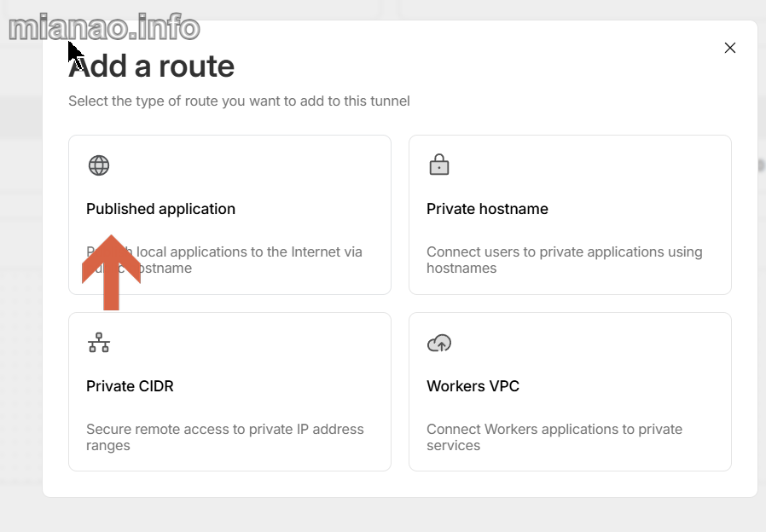Click the cloud upload icon for Workers VPC
This screenshot has width=766, height=532.
(x=438, y=343)
